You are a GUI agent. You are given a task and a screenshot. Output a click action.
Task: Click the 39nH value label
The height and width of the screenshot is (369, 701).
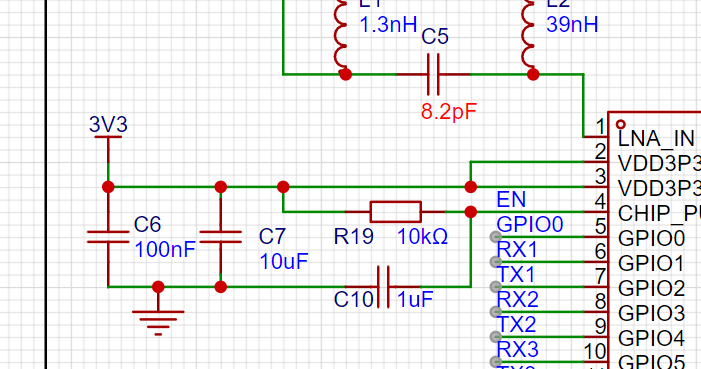[572, 24]
